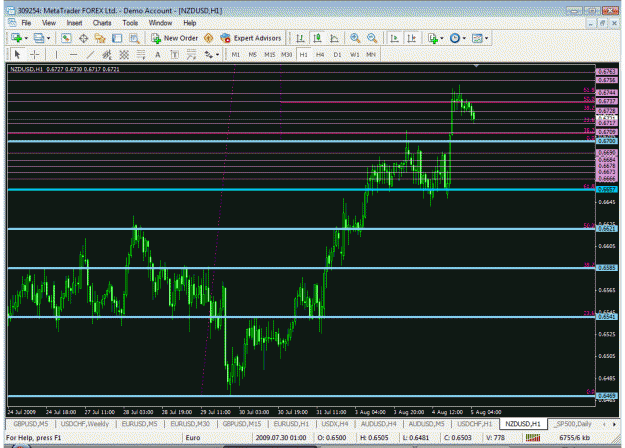Select the Cursor arrow tool
This screenshot has width=625, height=448.
click(17, 55)
